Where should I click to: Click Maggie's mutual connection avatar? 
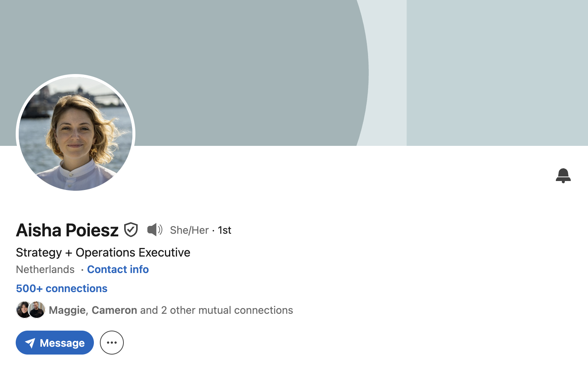point(23,310)
